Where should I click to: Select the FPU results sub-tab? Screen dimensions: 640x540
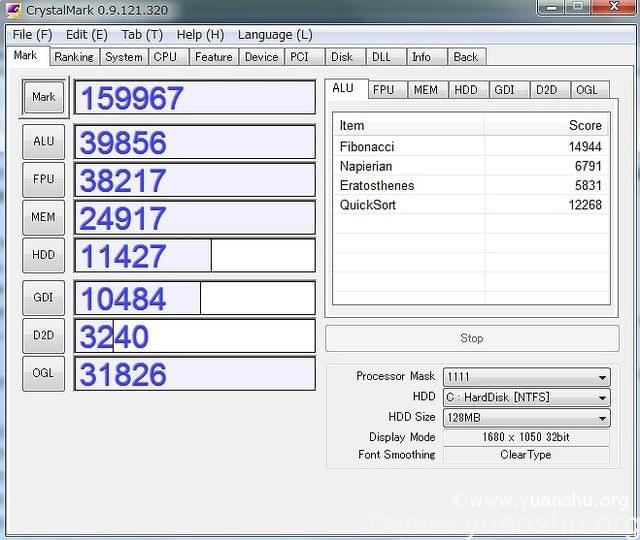tap(387, 90)
